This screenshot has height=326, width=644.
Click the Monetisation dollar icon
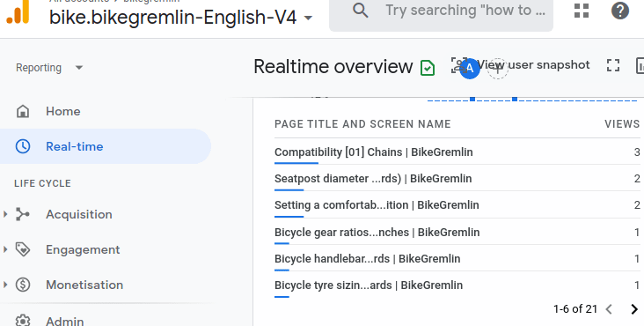pyautogui.click(x=23, y=285)
